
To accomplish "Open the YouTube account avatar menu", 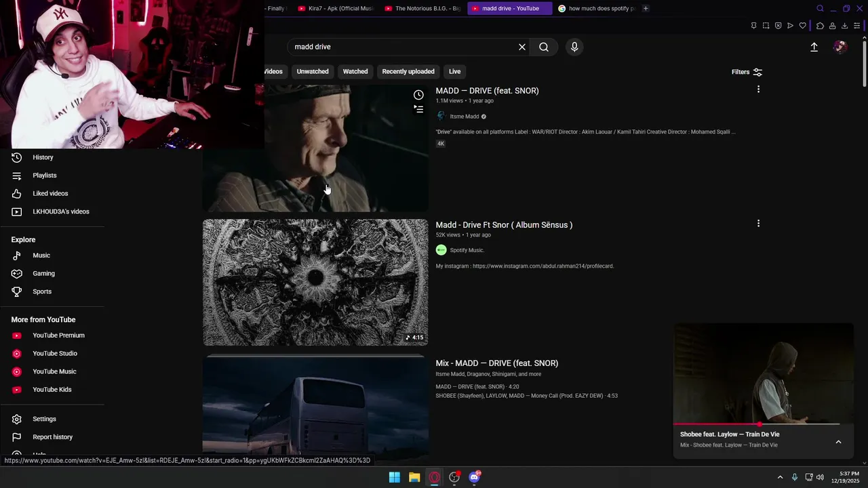I will [x=840, y=47].
